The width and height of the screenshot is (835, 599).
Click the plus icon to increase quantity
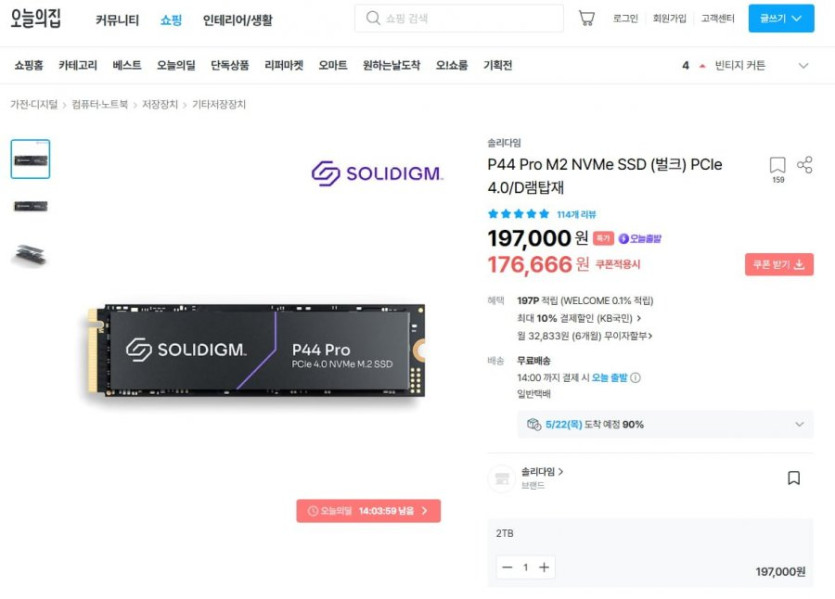click(544, 567)
